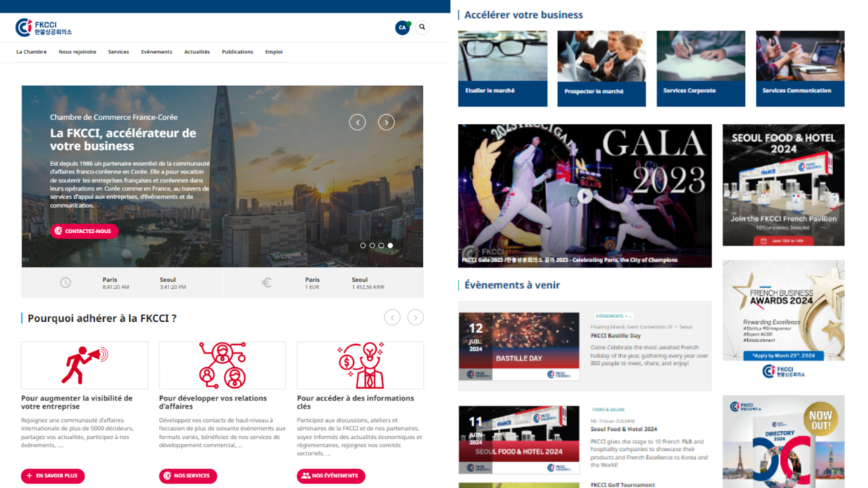The width and height of the screenshot is (868, 488).
Task: Expand the Services navigation menu
Action: point(118,52)
